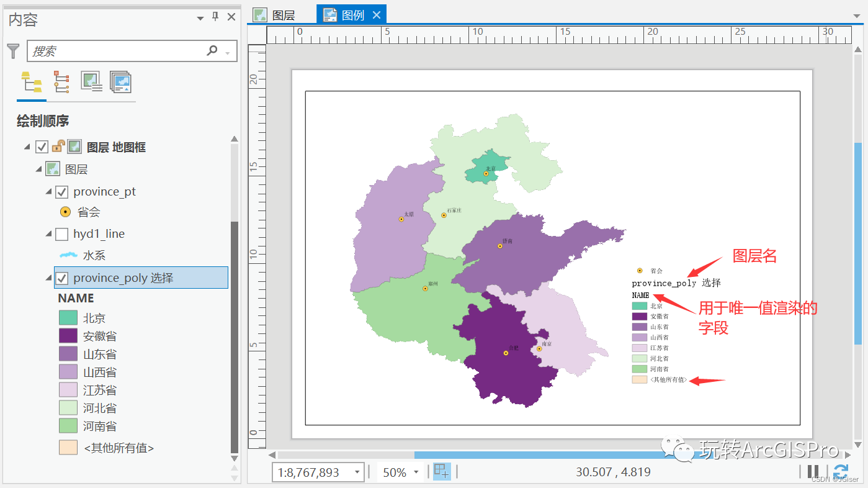Click the 合肥 city point on the map
Viewport: 868px width, 488px height.
506,353
